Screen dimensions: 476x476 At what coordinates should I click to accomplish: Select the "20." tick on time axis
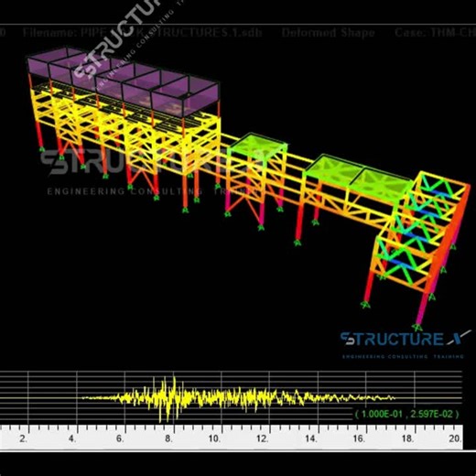tap(455, 438)
